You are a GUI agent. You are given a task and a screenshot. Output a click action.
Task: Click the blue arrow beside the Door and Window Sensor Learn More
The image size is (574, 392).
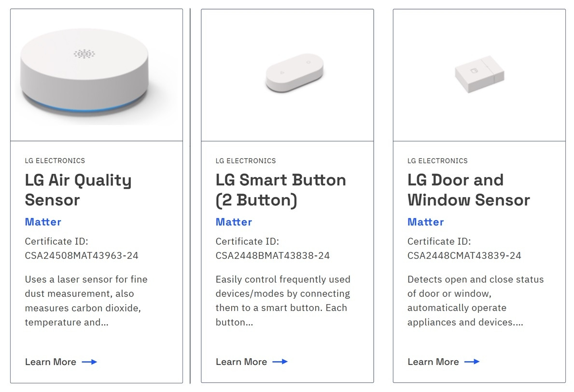472,362
